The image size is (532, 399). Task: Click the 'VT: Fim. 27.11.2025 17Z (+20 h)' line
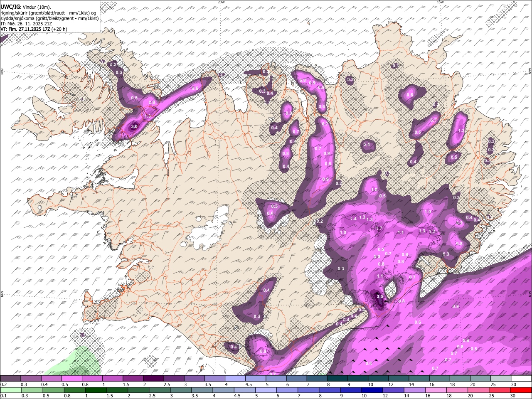click(x=34, y=29)
